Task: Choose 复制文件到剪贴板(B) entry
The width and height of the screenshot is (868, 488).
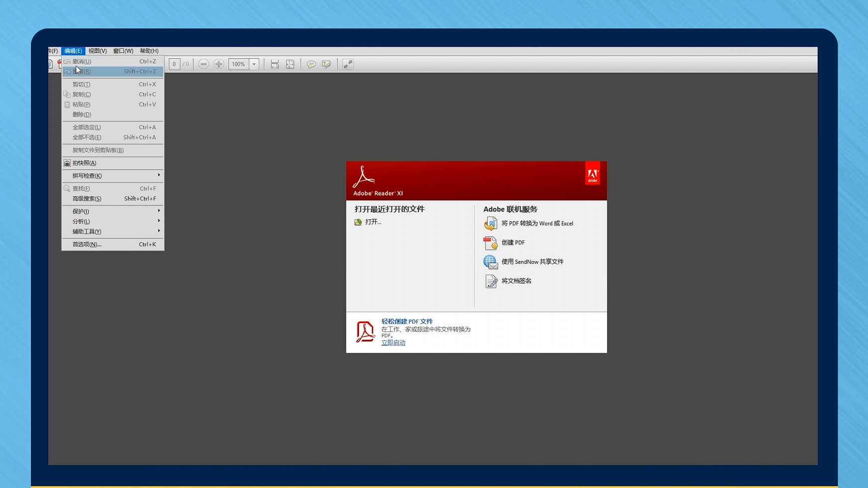Action: 113,150
